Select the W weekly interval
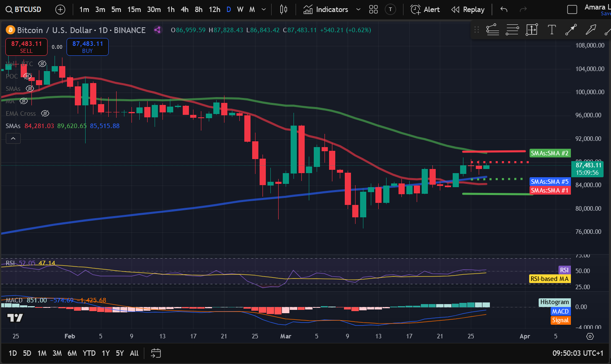The image size is (611, 364). tap(240, 10)
